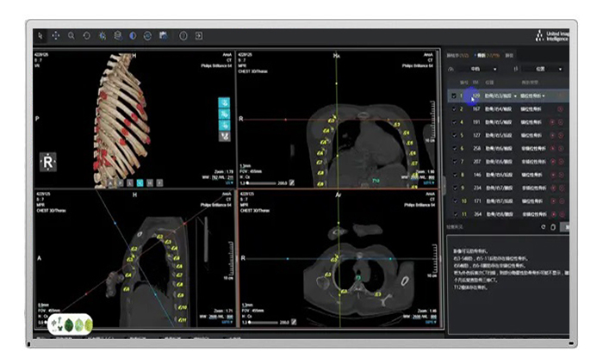Expand the fracture type dropdown in row 1
Viewport: 603px width, 364px height.
(544, 96)
